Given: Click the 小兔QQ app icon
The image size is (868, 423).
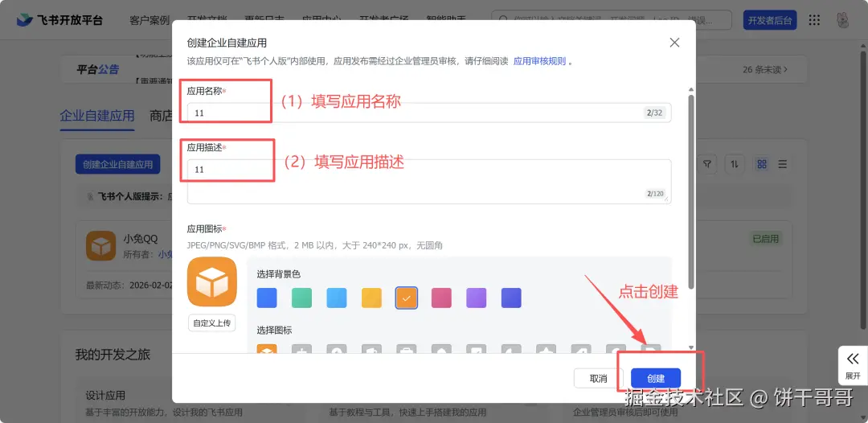Looking at the screenshot, I should point(100,246).
